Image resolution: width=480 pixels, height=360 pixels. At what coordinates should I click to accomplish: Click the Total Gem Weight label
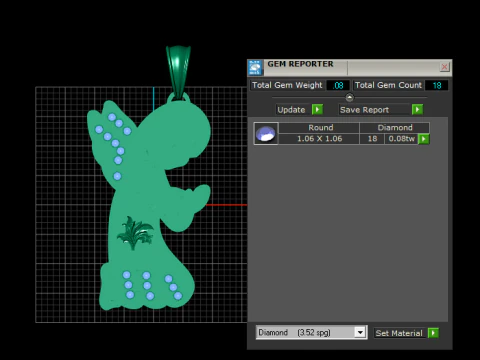tap(287, 85)
